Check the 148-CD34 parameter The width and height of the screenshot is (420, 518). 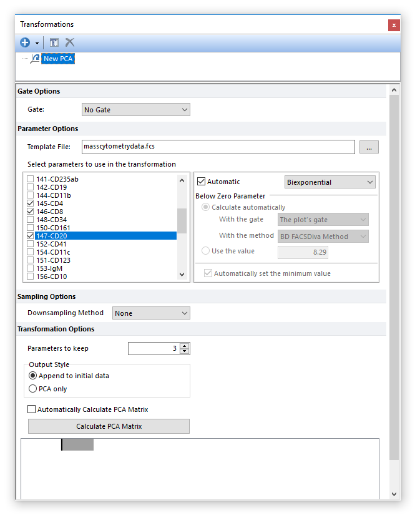point(31,220)
